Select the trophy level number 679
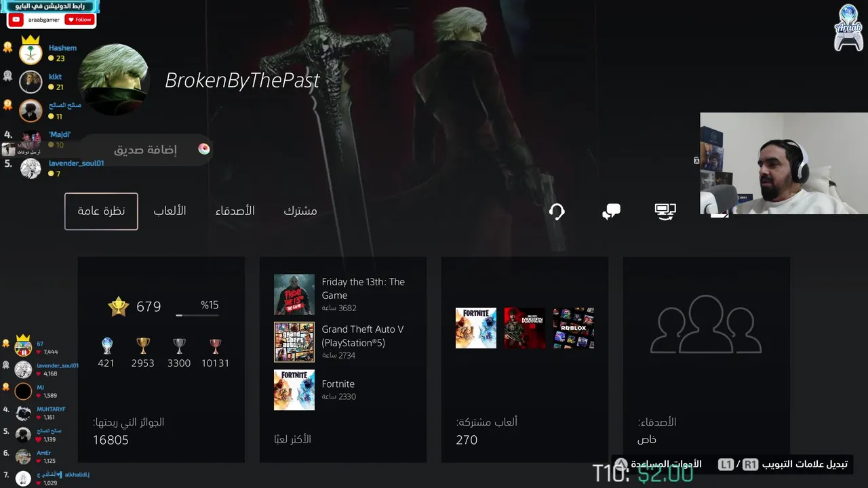This screenshot has height=488, width=868. pyautogui.click(x=149, y=307)
